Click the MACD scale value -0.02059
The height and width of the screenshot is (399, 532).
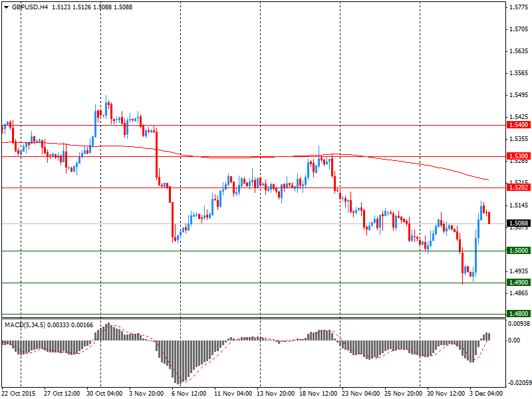[519, 383]
